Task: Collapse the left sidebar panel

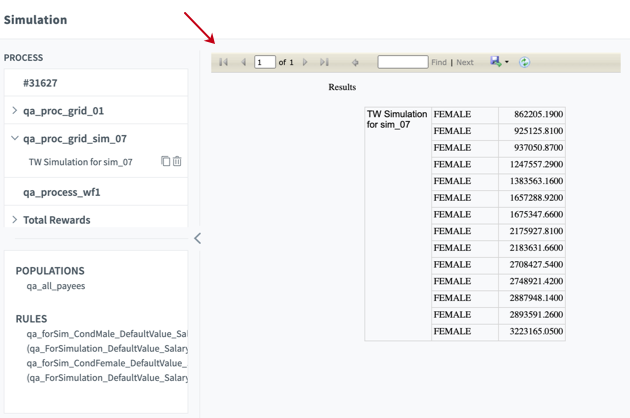Action: 197,238
